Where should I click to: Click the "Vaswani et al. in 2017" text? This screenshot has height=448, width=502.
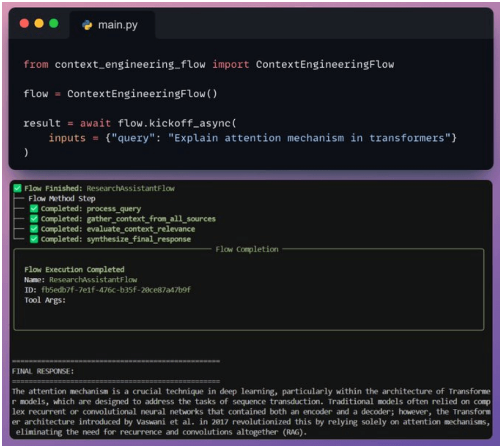(182, 422)
